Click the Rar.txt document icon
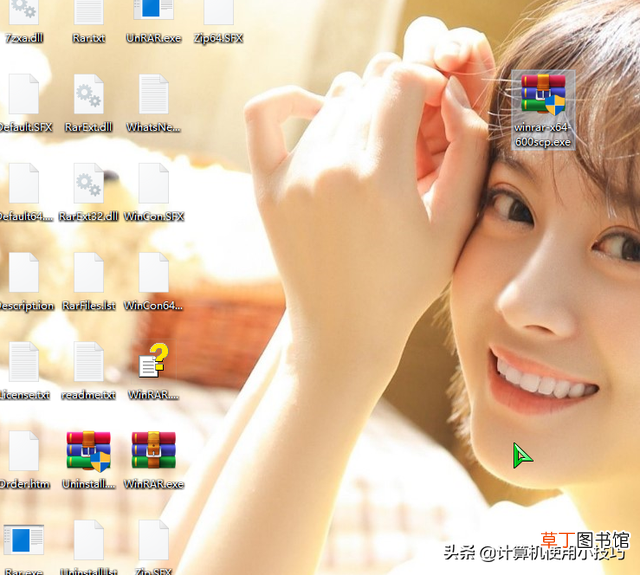640x575 pixels. (x=89, y=11)
